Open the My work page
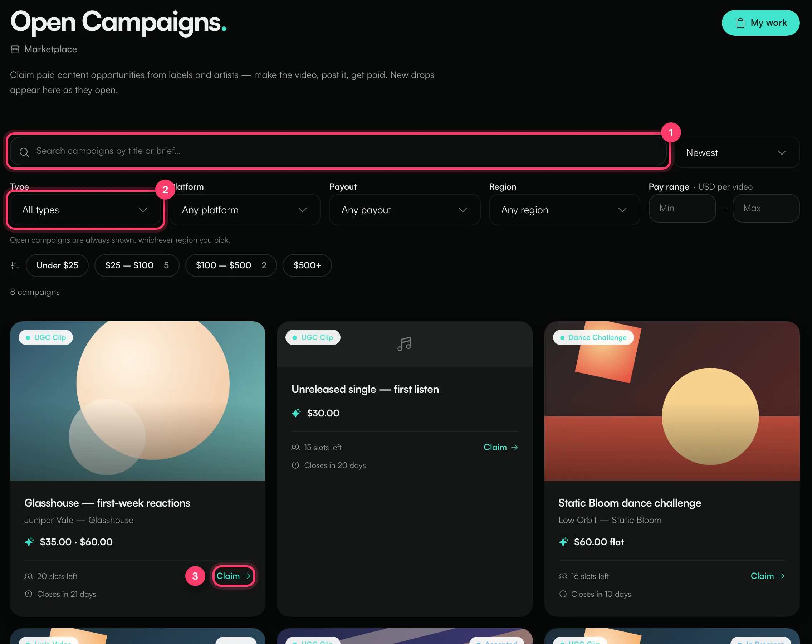The width and height of the screenshot is (812, 644). pyautogui.click(x=760, y=23)
